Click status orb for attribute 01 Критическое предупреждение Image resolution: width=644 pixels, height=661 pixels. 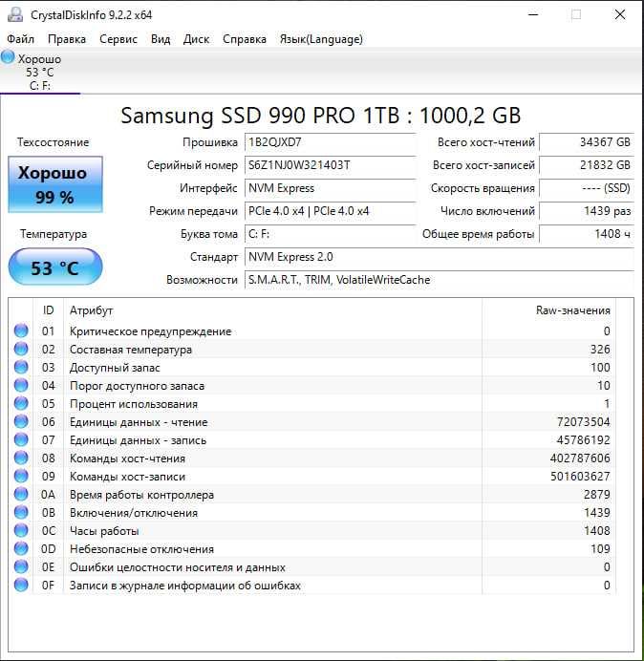21,330
